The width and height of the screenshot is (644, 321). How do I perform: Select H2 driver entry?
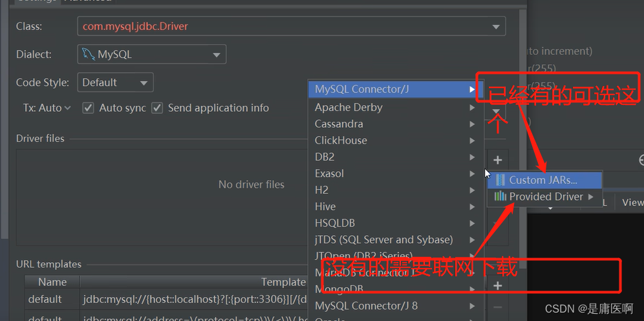tap(396, 190)
